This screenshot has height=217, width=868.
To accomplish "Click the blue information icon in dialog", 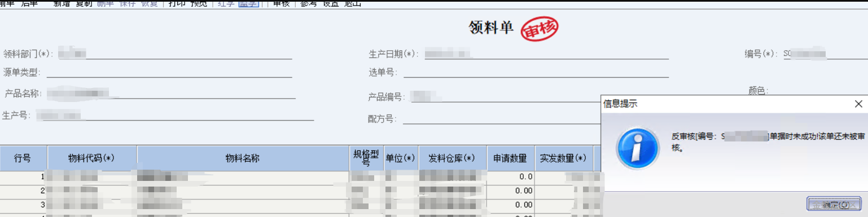I will tap(638, 148).
